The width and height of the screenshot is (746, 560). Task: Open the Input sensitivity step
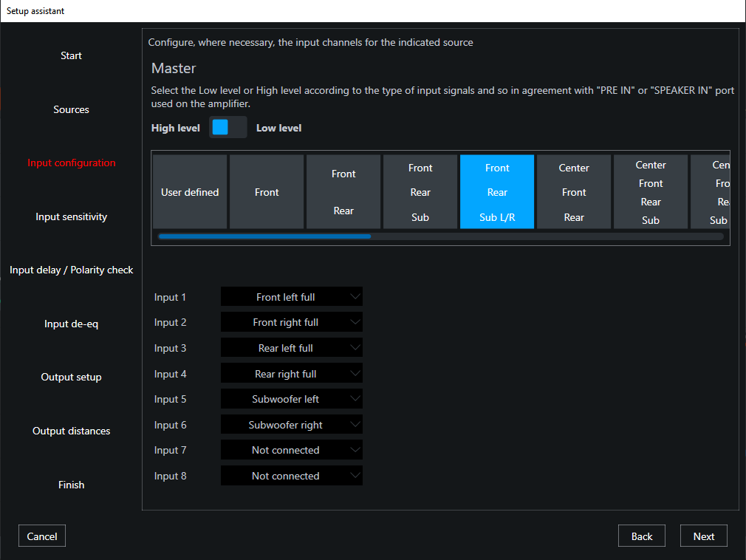pos(71,216)
